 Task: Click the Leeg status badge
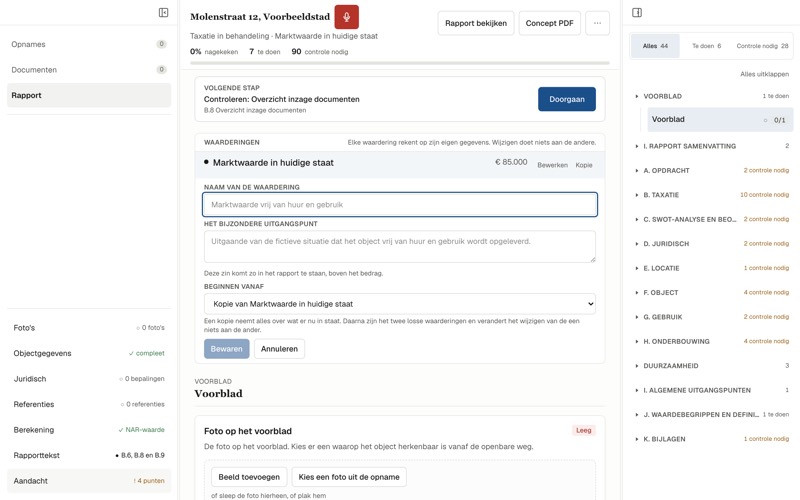[x=583, y=431]
